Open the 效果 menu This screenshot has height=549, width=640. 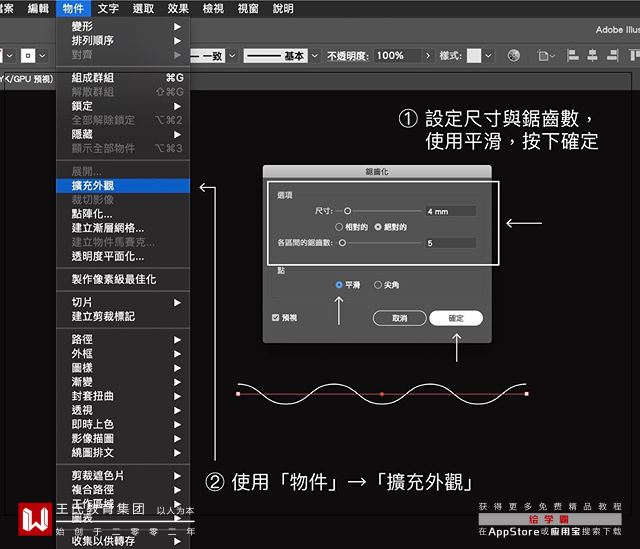pos(178,8)
